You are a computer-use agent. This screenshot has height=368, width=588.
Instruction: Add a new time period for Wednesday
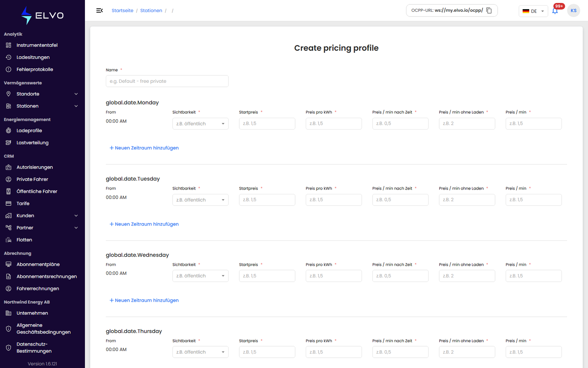pyautogui.click(x=144, y=300)
